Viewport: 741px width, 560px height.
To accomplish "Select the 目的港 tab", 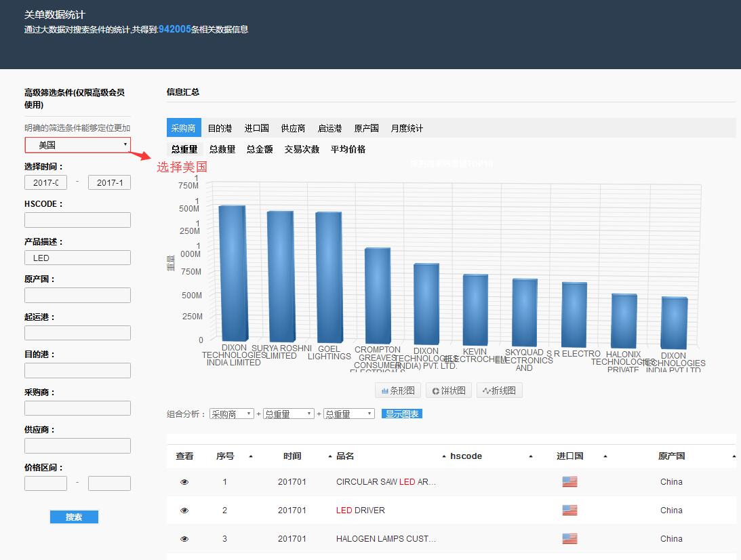I will click(220, 128).
